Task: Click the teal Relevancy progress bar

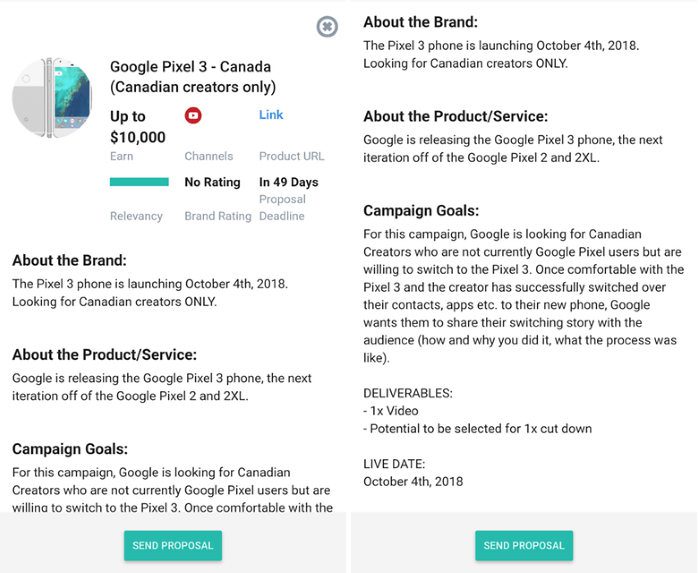Action: [139, 182]
